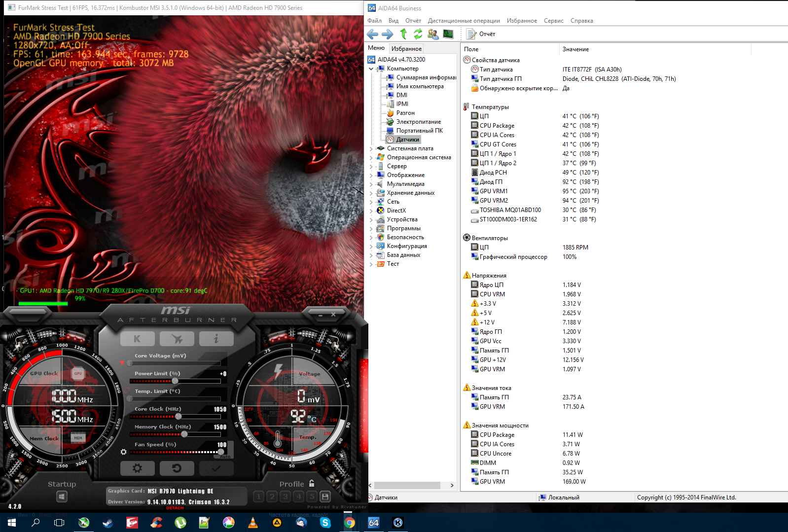Open the Windows Start menu
Viewport: 788px width, 532px height.
(x=11, y=523)
